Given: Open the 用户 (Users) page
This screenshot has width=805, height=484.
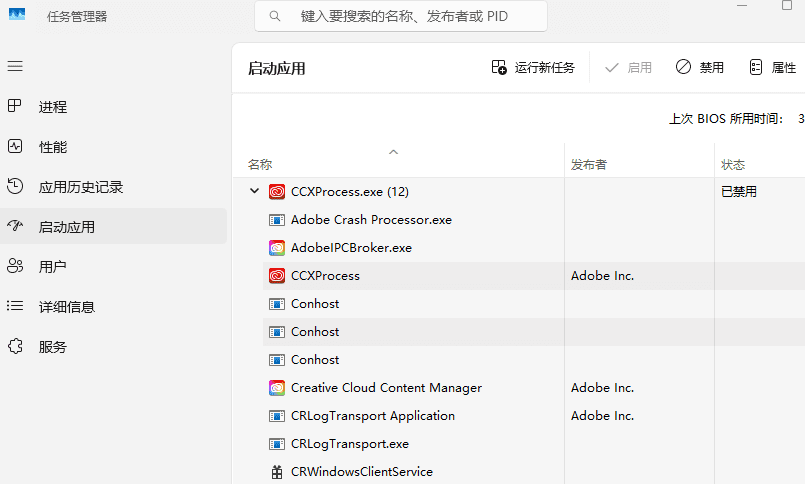Looking at the screenshot, I should coord(113,266).
